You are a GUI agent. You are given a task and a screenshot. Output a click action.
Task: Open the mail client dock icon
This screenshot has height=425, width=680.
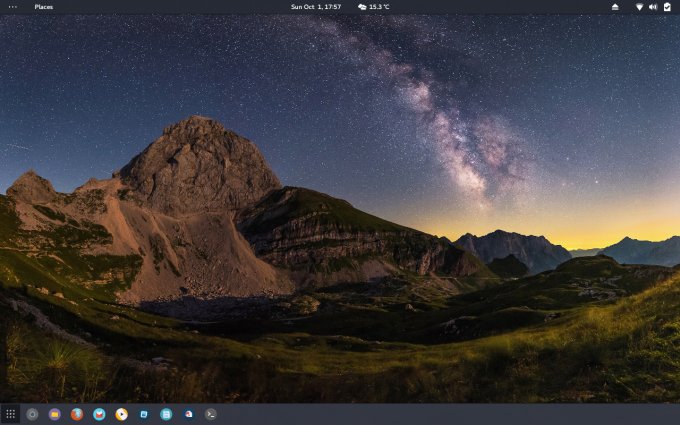(99, 414)
